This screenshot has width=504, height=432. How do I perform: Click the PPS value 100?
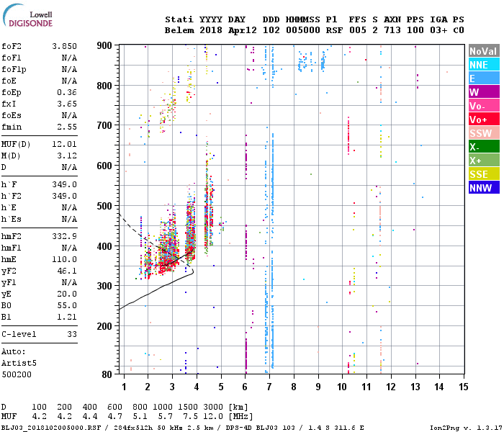pos(415,30)
